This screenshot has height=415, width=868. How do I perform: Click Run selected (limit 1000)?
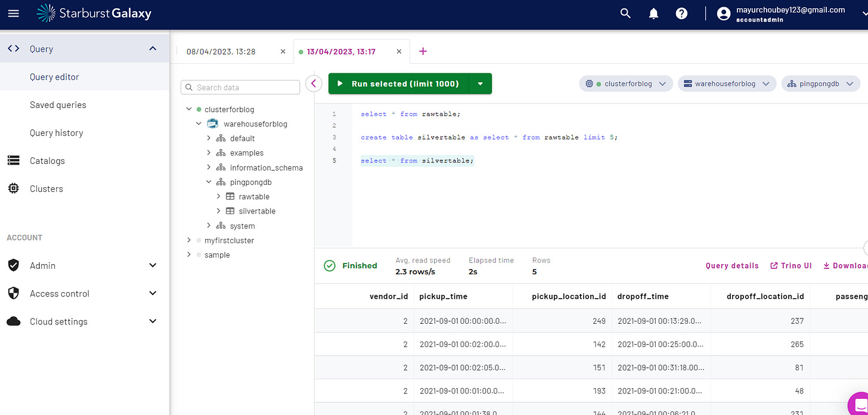399,84
